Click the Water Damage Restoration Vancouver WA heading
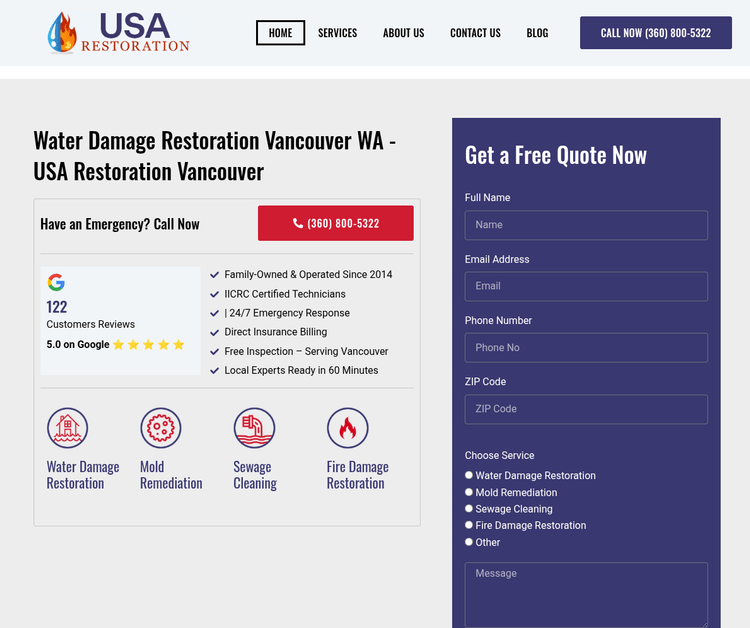 [x=214, y=156]
